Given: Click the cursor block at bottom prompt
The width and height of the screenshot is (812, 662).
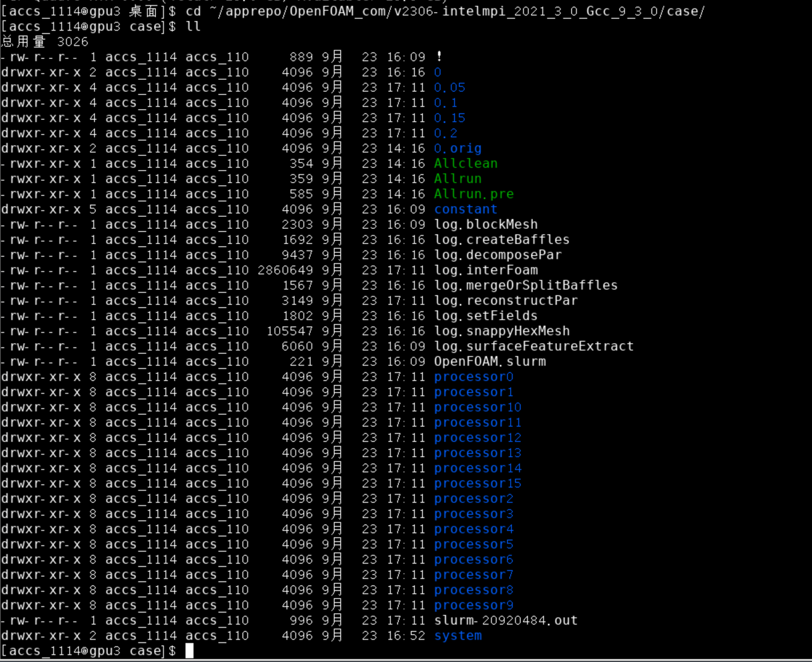Looking at the screenshot, I should click(189, 651).
